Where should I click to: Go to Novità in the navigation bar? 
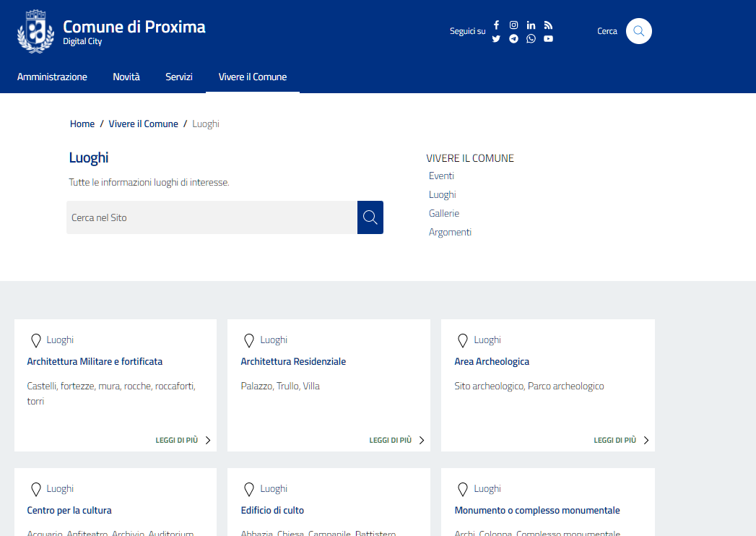tap(126, 77)
